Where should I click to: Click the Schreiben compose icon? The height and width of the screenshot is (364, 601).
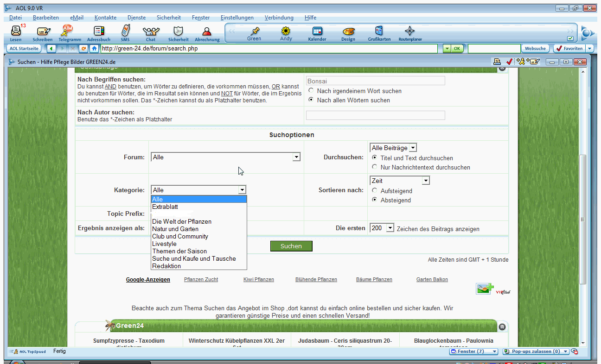(43, 32)
